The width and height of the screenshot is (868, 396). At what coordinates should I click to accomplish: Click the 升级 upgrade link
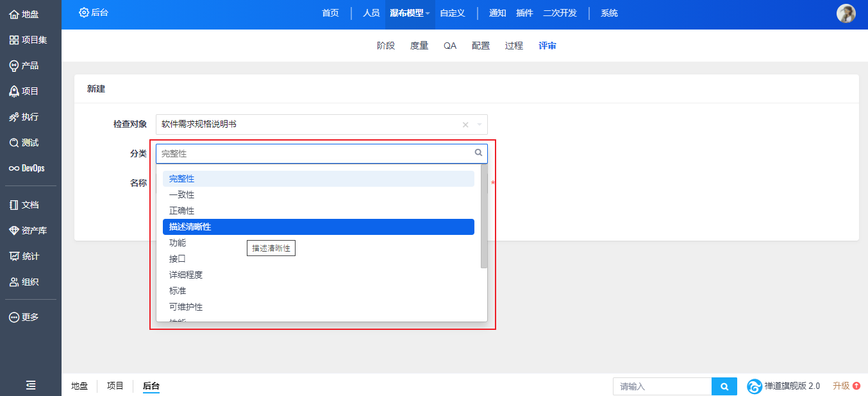[841, 386]
